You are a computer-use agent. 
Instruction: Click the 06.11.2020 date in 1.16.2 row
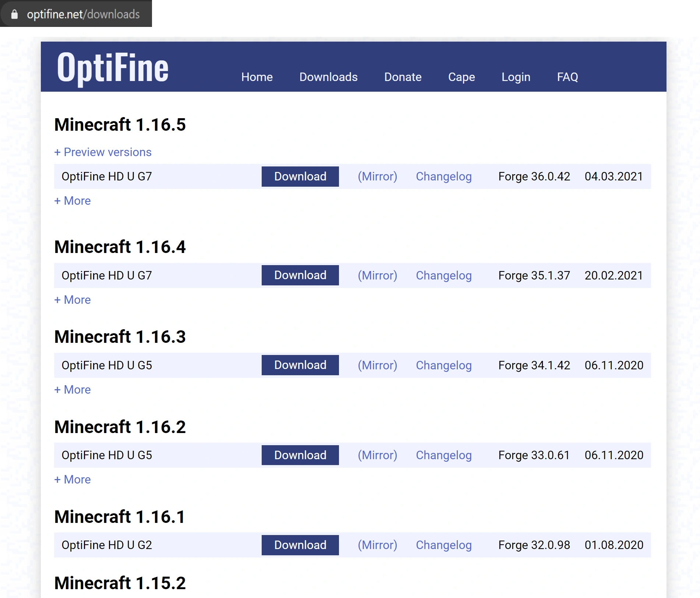coord(614,455)
